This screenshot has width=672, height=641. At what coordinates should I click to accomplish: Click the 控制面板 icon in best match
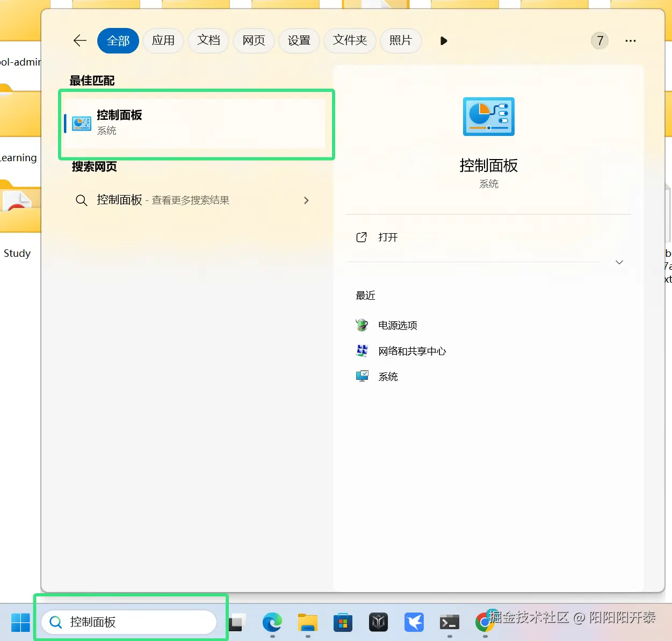coord(82,123)
